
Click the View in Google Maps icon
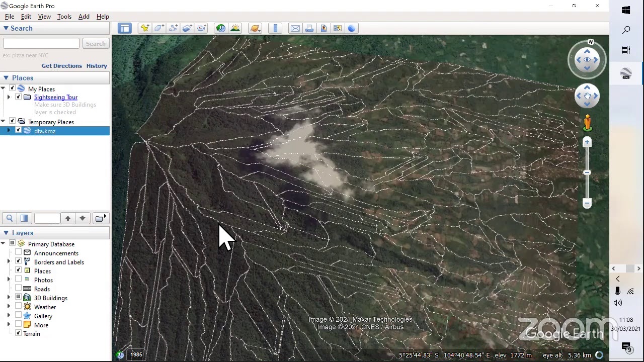click(338, 28)
